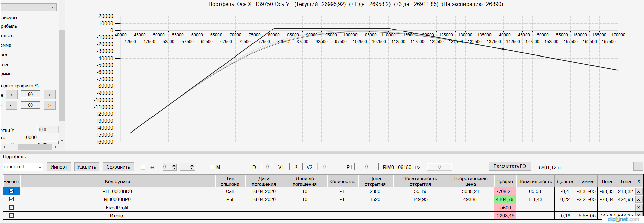Click the -15801,12 п. margin value

[548, 168]
